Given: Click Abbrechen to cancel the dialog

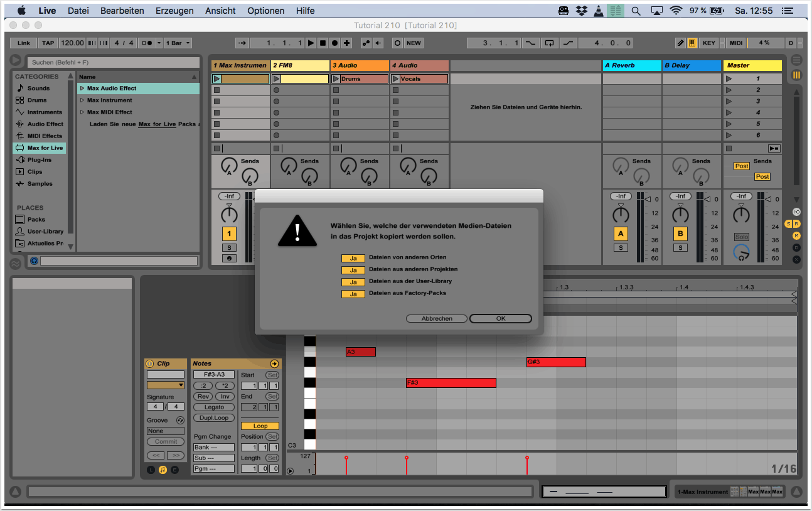Looking at the screenshot, I should point(437,318).
